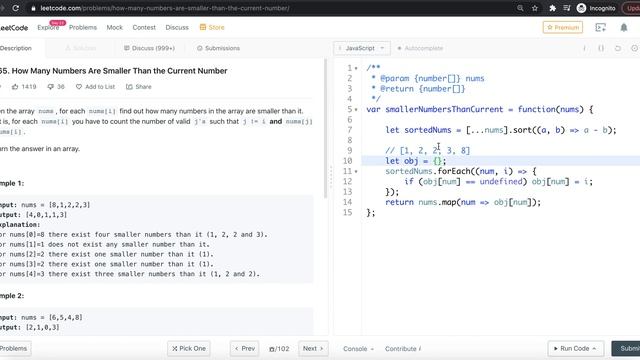Image resolution: width=640 pixels, height=360 pixels.
Task: Click the Contribute link
Action: 403,349
